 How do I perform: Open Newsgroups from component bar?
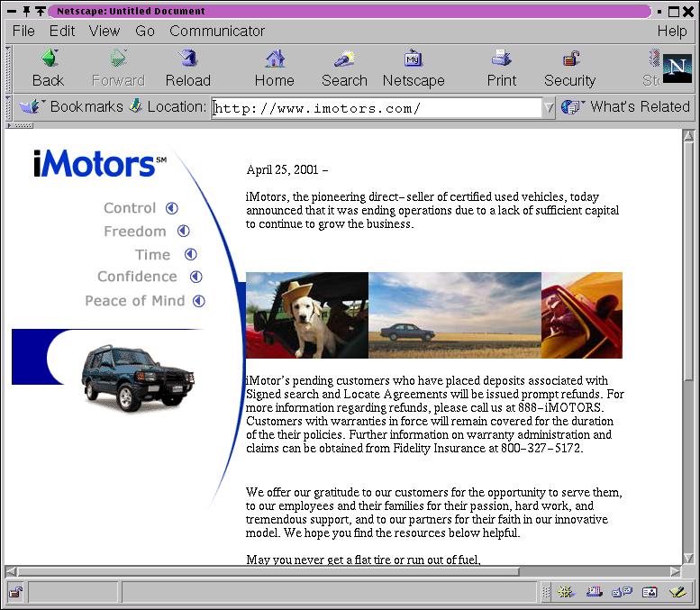(622, 592)
